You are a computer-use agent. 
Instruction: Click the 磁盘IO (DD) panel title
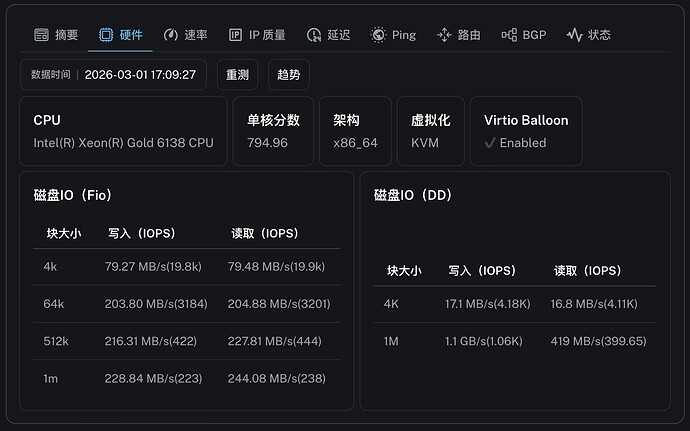coord(413,195)
